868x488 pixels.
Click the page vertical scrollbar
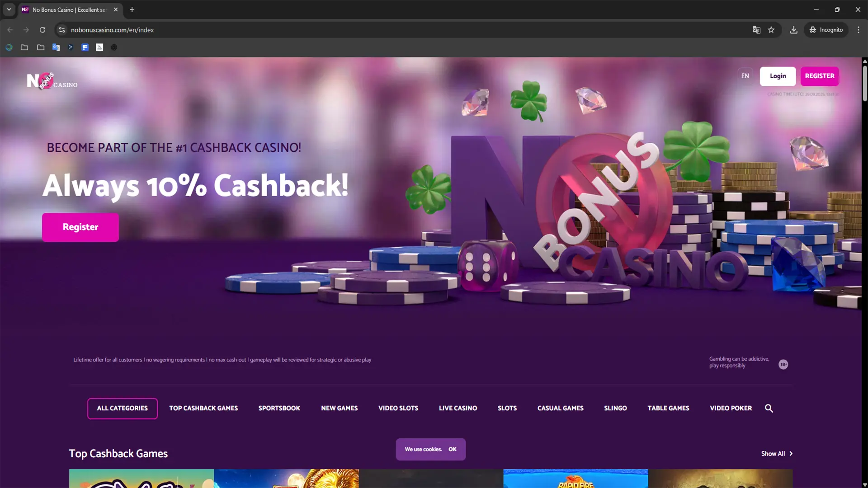pyautogui.click(x=864, y=84)
